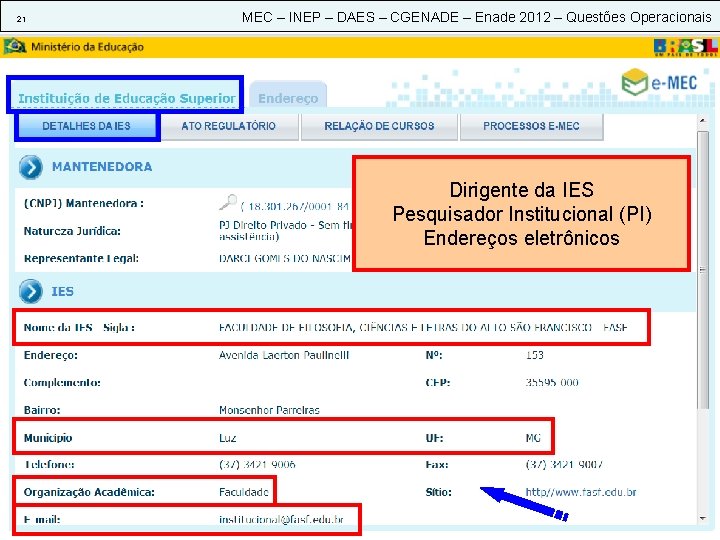This screenshot has width=720, height=540.
Task: Collapse the IES section arrow icon
Action: pos(31,292)
